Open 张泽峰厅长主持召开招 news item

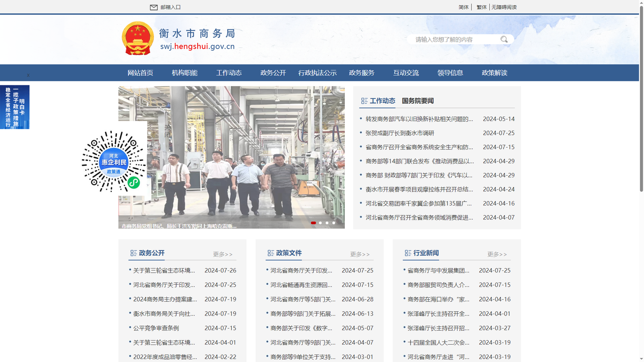pos(439,328)
